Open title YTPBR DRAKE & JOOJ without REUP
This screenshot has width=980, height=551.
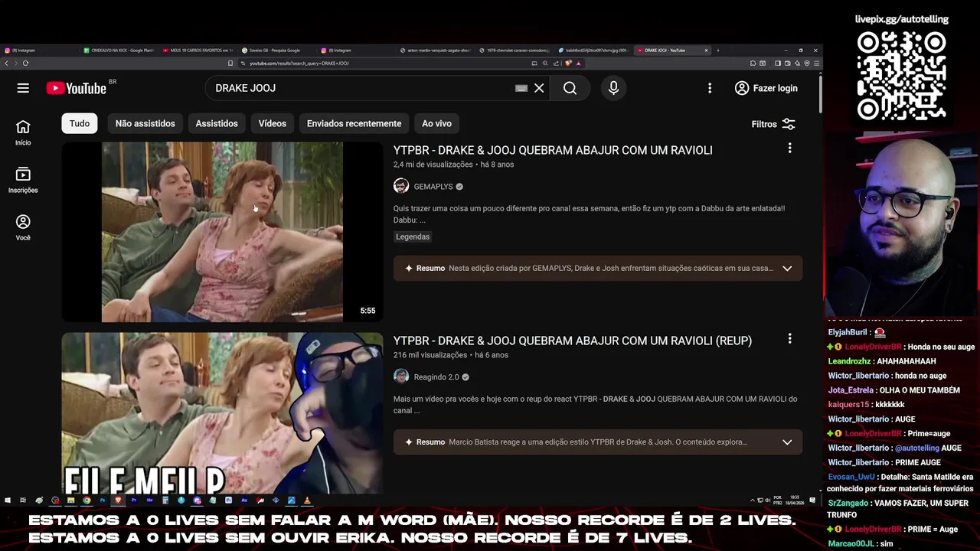click(553, 150)
